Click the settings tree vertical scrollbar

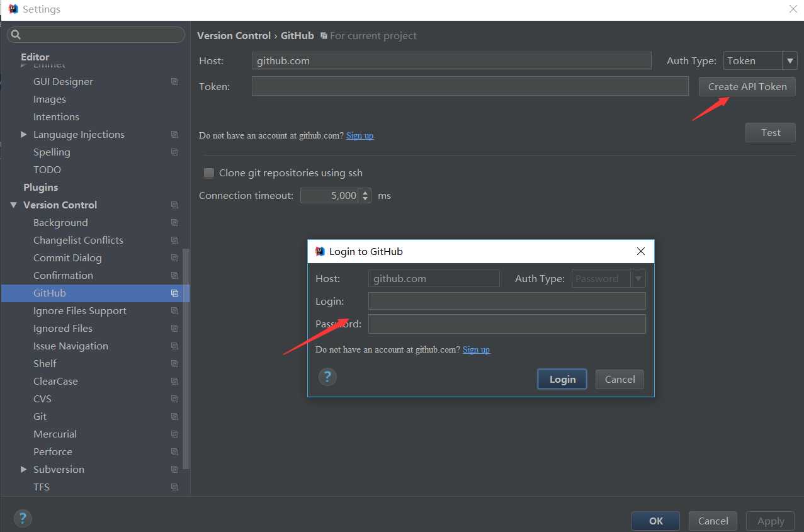(186, 359)
